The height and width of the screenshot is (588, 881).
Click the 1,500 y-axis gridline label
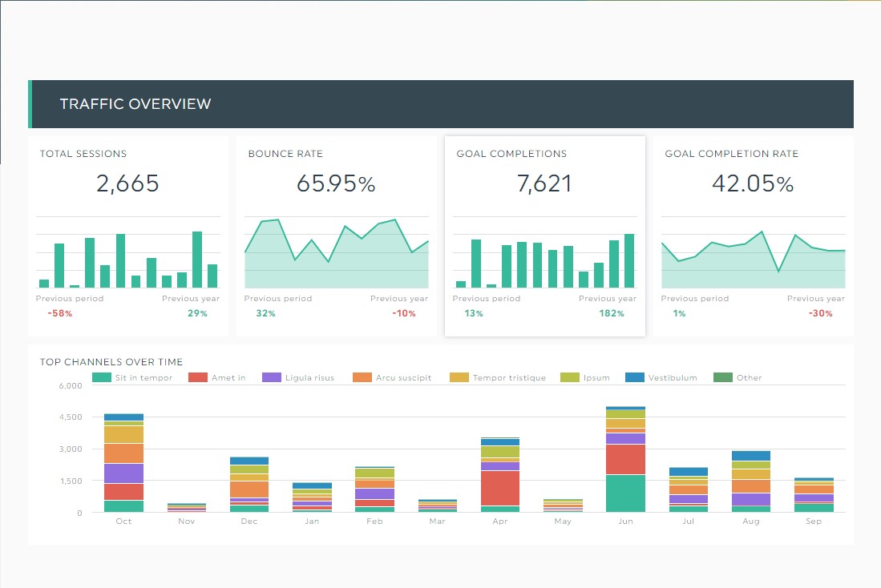tap(71, 481)
